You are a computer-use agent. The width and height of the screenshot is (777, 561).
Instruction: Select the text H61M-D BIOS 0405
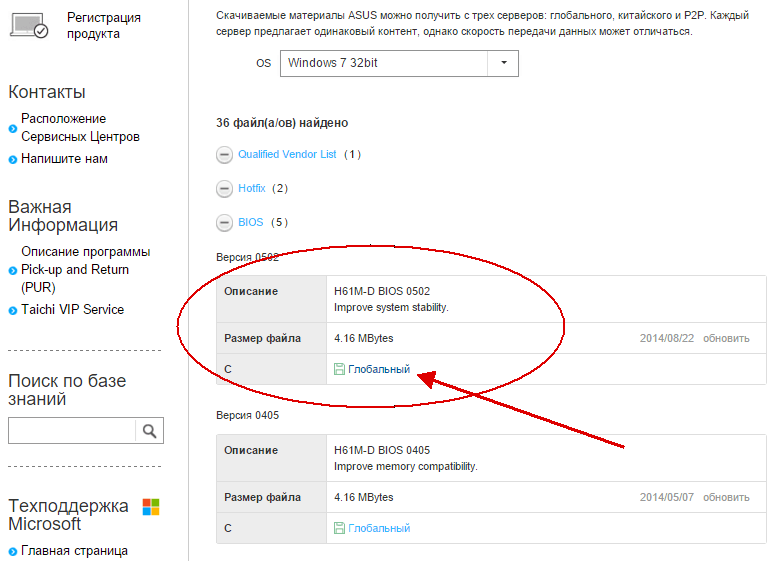pos(382,450)
